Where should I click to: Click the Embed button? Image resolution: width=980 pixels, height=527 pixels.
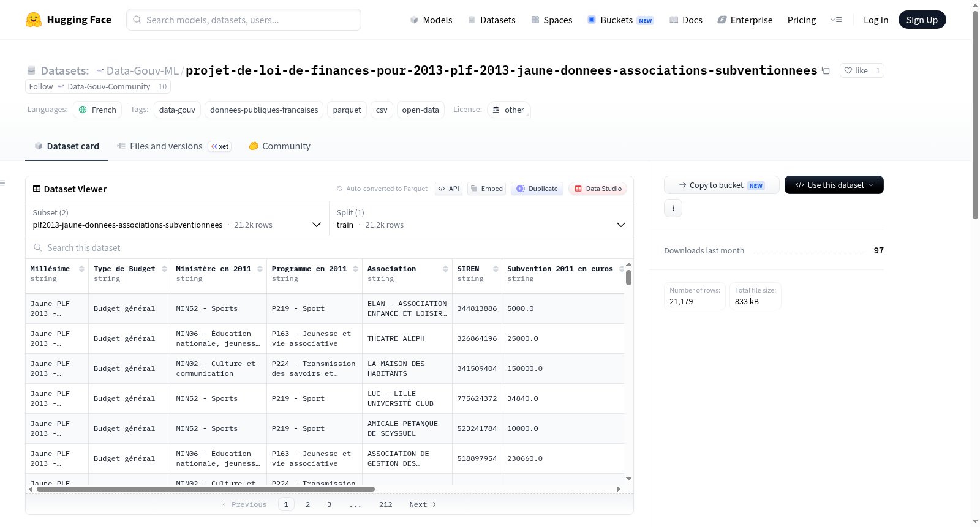click(487, 189)
